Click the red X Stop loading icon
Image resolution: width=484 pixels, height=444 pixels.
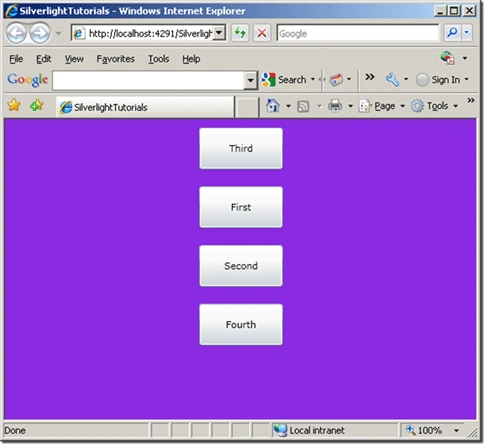click(x=262, y=33)
